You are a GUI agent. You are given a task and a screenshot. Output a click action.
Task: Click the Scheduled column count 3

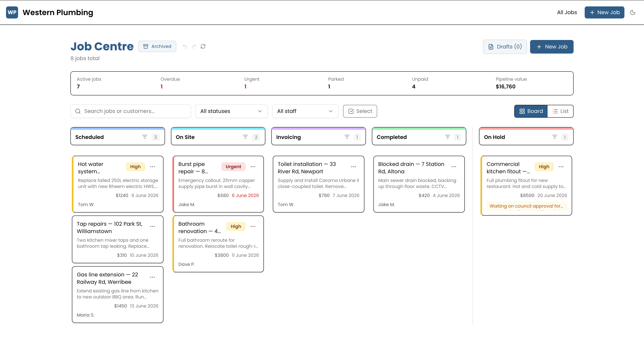click(x=156, y=137)
